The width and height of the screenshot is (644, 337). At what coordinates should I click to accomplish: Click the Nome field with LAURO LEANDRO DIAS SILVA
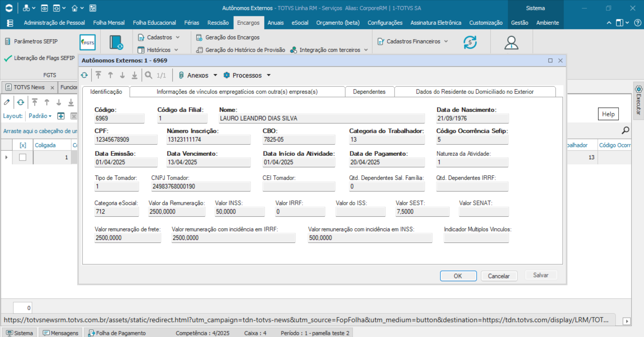(322, 118)
